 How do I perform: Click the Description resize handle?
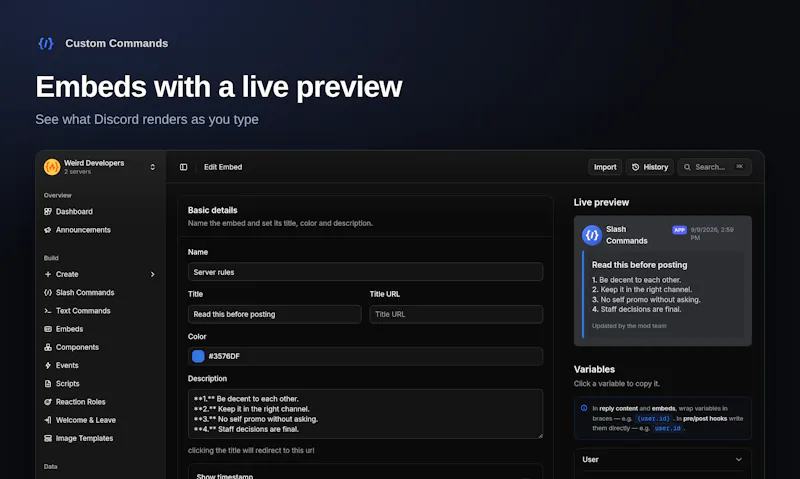(x=539, y=435)
